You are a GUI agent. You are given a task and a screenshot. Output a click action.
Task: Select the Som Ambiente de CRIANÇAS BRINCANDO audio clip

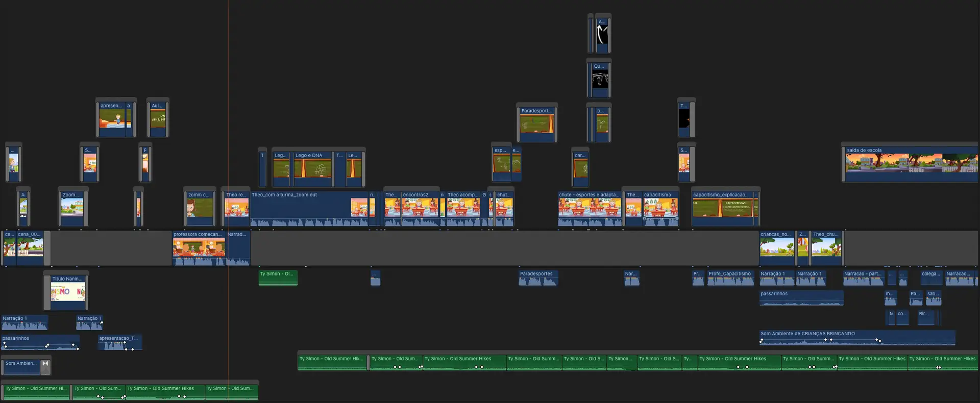857,337
